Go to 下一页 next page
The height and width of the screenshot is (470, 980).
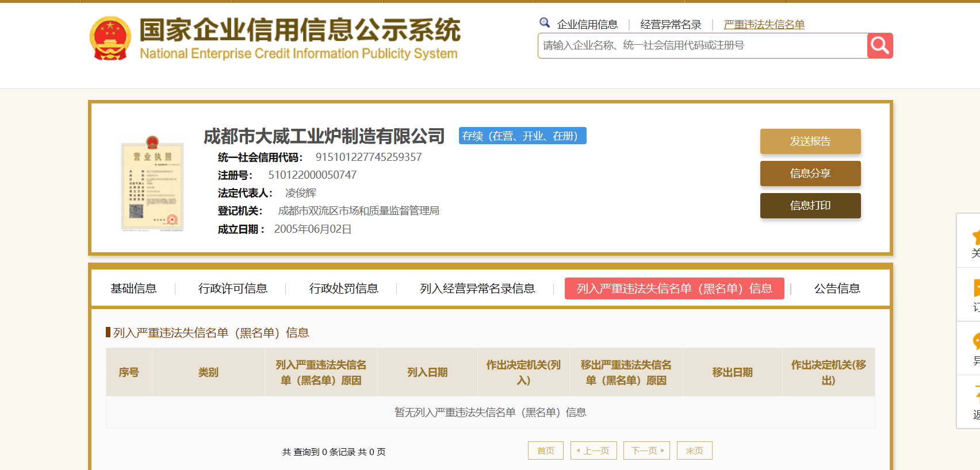[x=647, y=450]
